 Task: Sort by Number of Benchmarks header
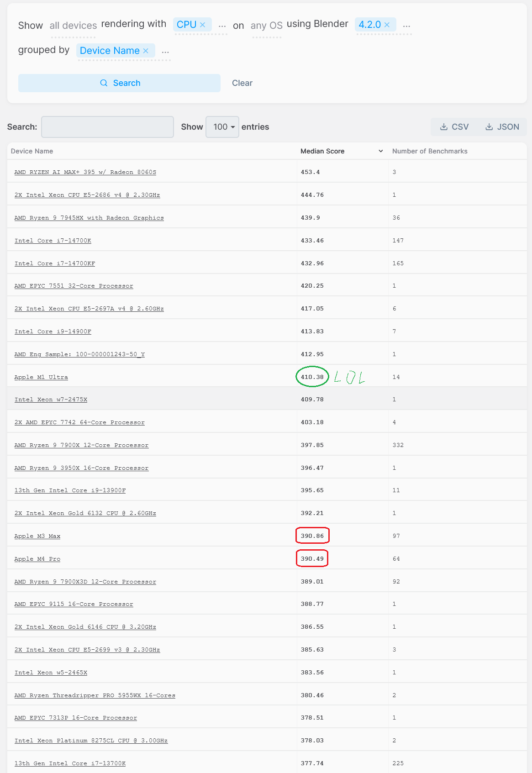430,151
